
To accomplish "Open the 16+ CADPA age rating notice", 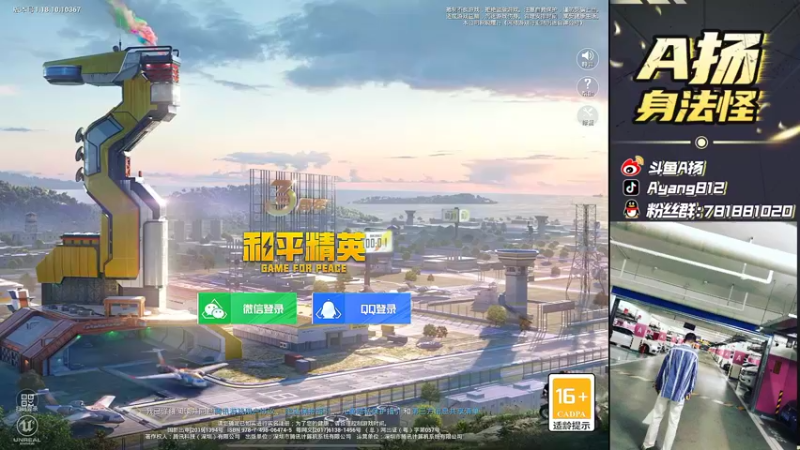I will pos(571,403).
